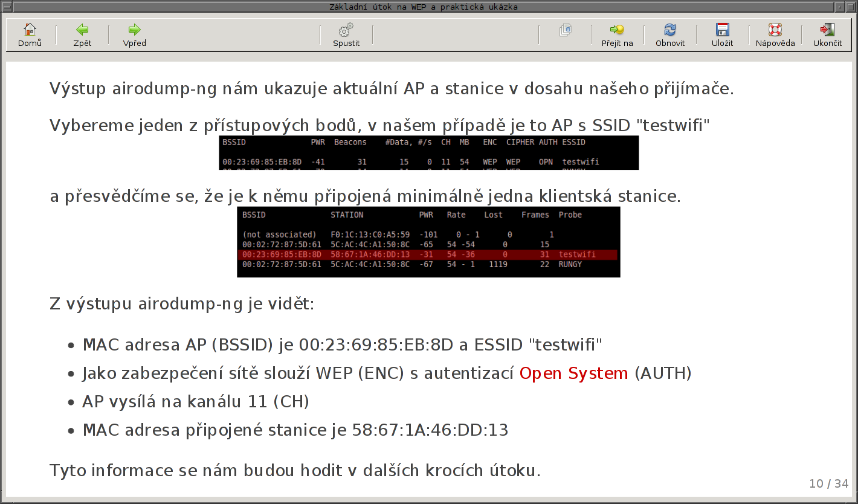Click the Open System red link text
The image size is (858, 504).
pos(573,373)
